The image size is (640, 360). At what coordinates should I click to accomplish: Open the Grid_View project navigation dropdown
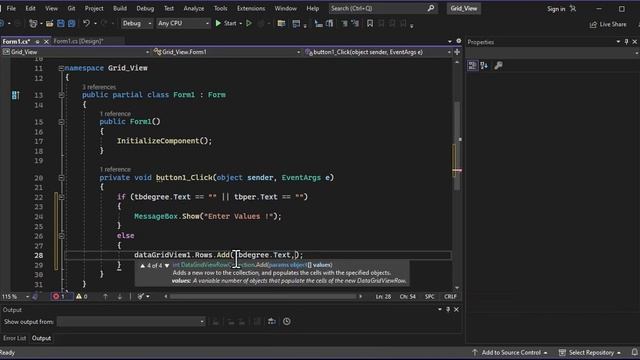76,52
